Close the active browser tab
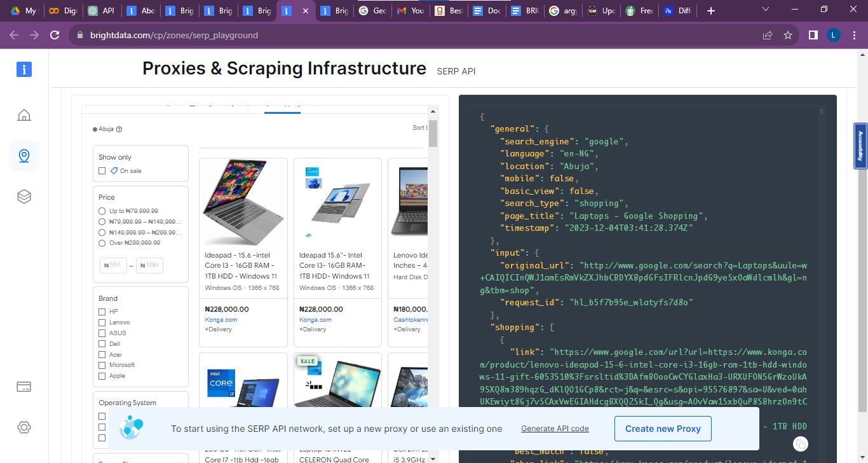 [x=306, y=11]
